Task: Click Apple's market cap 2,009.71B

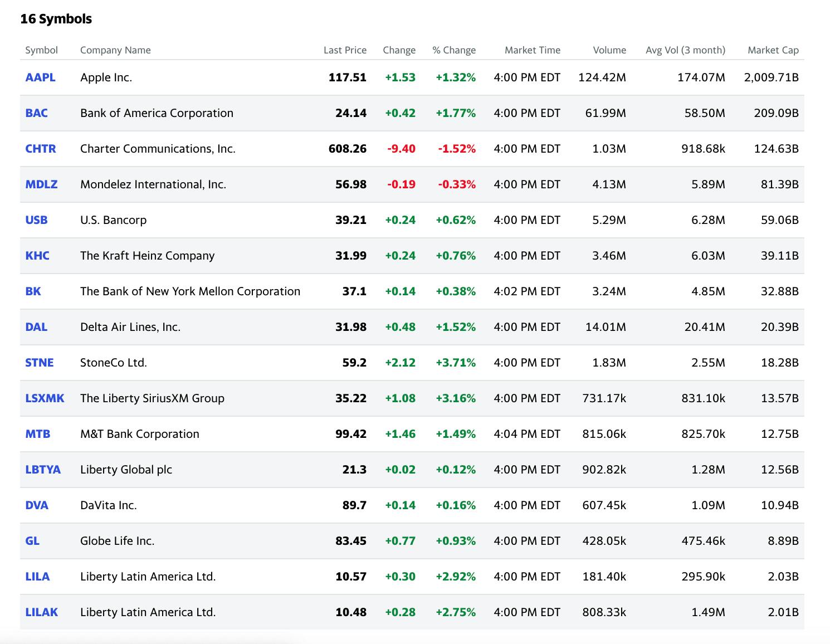Action: coord(772,77)
